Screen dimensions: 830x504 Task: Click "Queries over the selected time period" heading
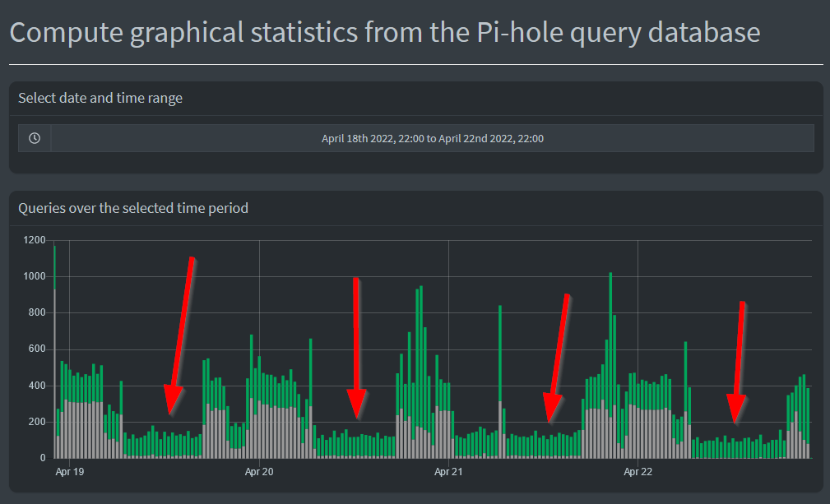click(x=133, y=208)
